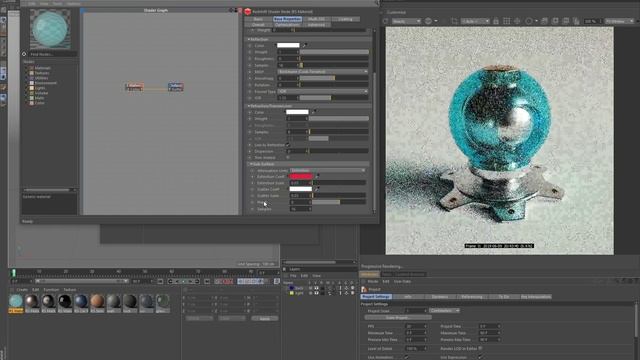Click the circle channel icon beside Beauty dropdown
The image size is (640, 360).
[428, 21]
